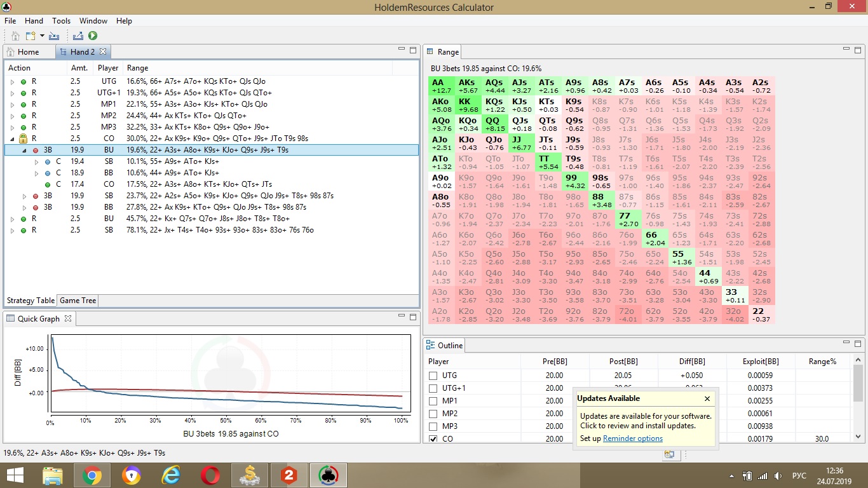The width and height of the screenshot is (868, 488).
Task: Open the Reminder options link
Action: (632, 438)
